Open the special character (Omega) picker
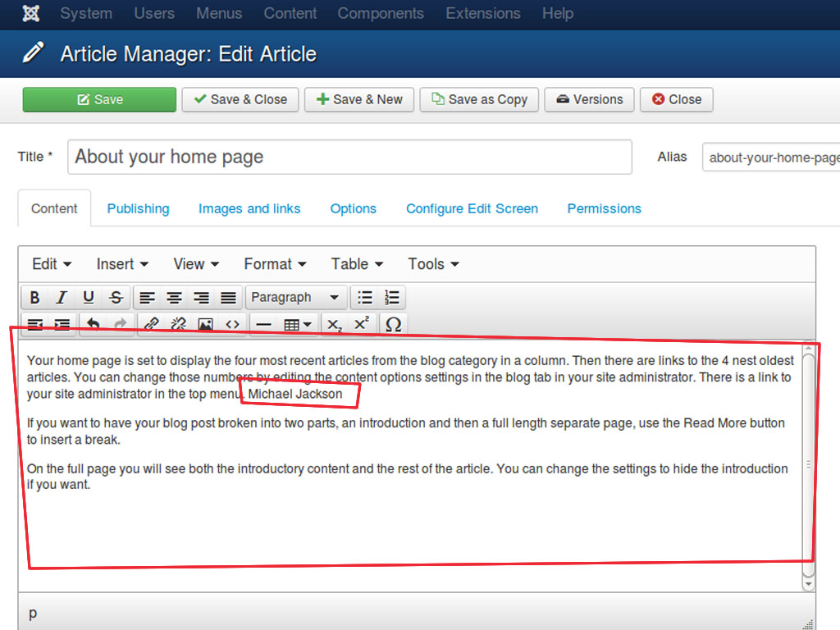Image resolution: width=840 pixels, height=630 pixels. (393, 325)
